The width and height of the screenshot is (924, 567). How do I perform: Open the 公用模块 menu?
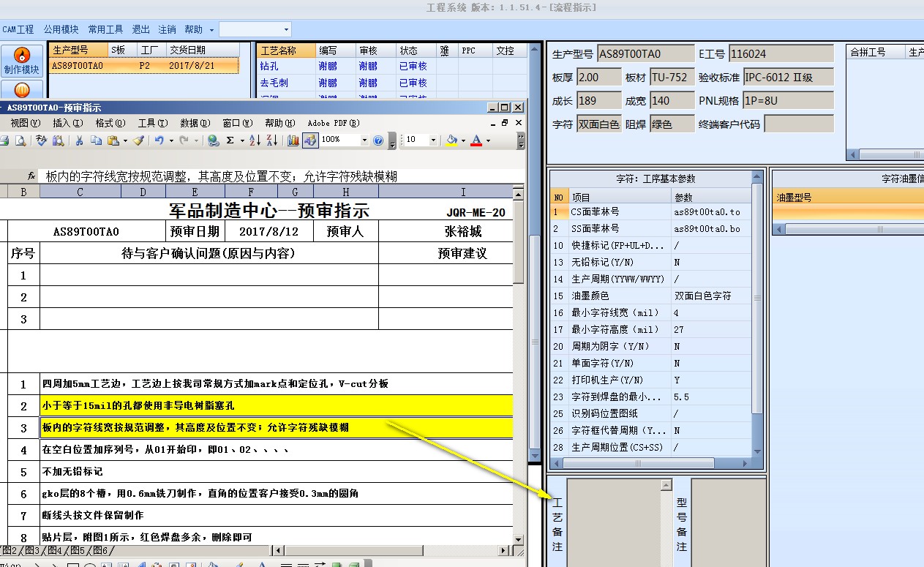(x=61, y=29)
